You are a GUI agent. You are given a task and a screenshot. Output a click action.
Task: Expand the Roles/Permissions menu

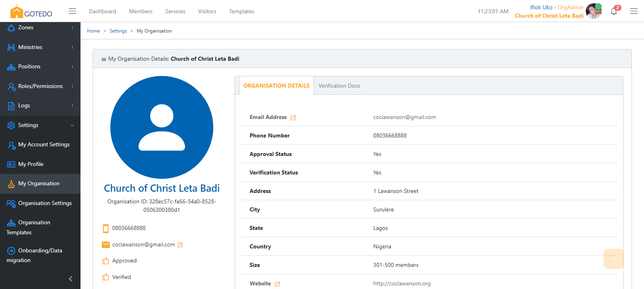[x=40, y=86]
